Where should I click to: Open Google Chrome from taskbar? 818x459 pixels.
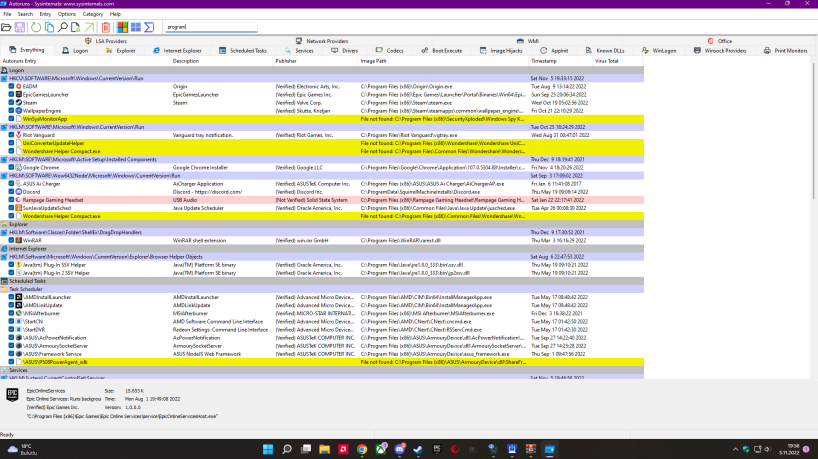[362, 449]
